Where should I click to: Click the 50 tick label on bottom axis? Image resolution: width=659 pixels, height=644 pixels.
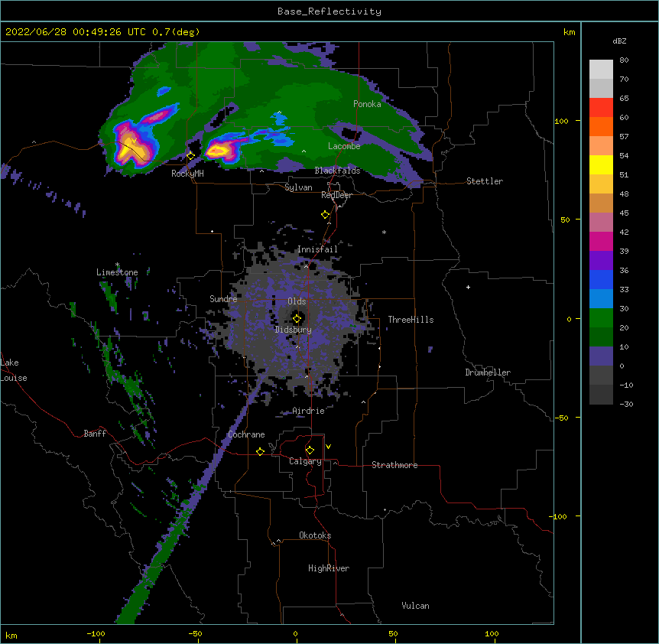(393, 633)
